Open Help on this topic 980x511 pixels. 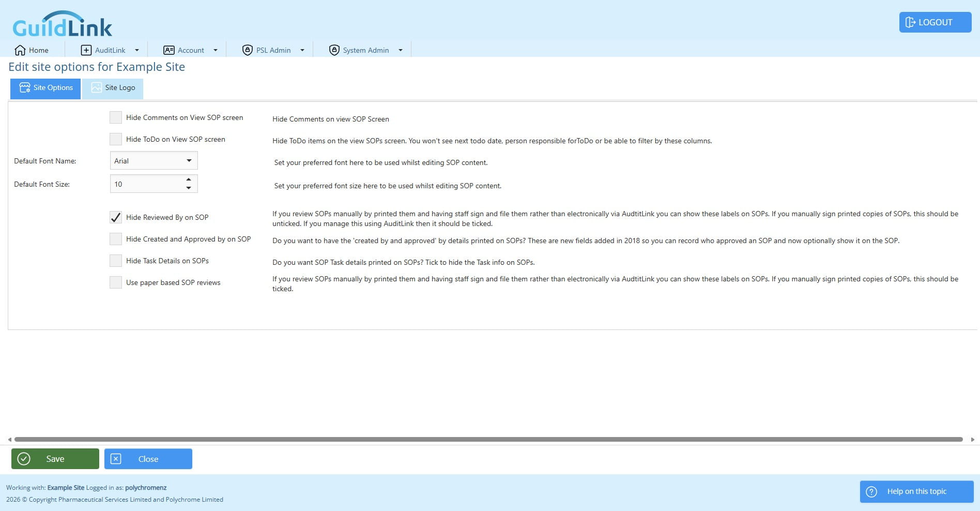click(x=917, y=491)
